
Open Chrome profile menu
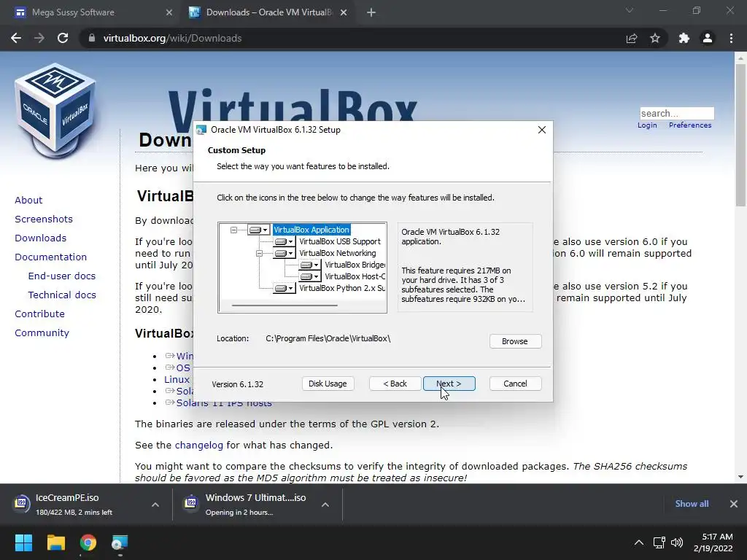tap(708, 38)
